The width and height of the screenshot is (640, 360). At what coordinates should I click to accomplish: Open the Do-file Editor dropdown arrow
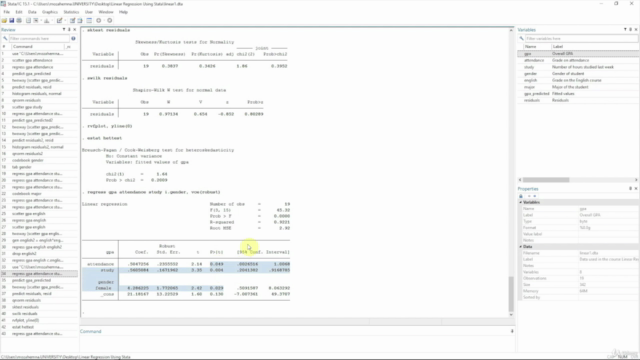[65, 20]
